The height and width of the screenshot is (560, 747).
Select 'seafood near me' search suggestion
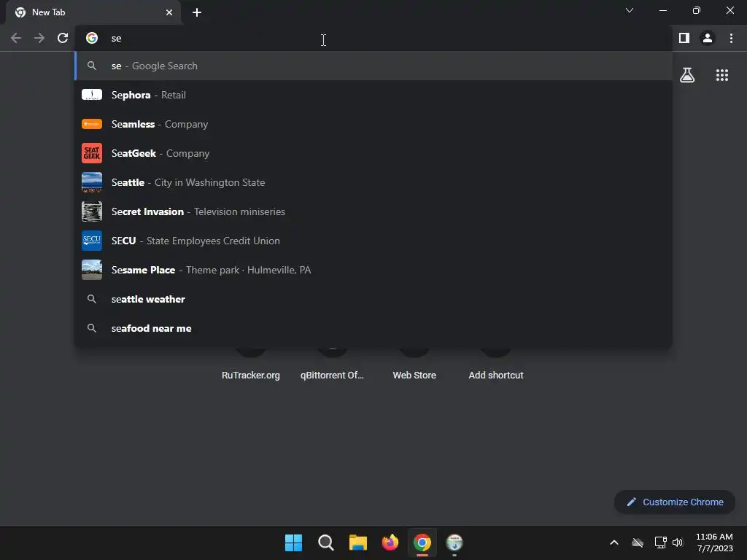point(373,328)
